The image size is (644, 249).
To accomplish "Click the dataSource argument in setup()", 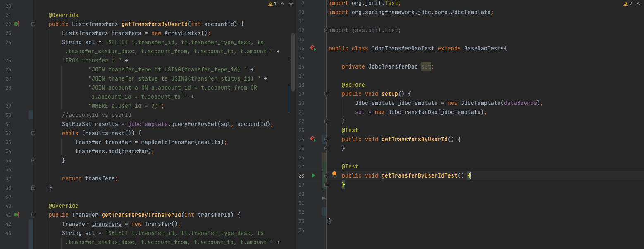I will point(520,103).
